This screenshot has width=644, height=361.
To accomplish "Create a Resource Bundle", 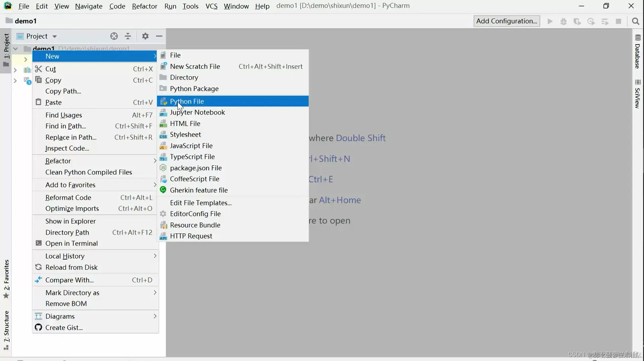I will (233, 225).
